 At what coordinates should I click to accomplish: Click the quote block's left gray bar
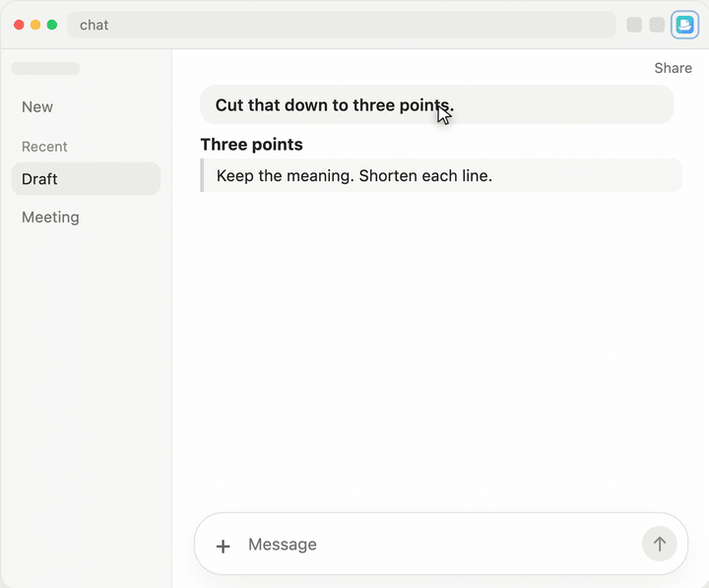tap(202, 175)
